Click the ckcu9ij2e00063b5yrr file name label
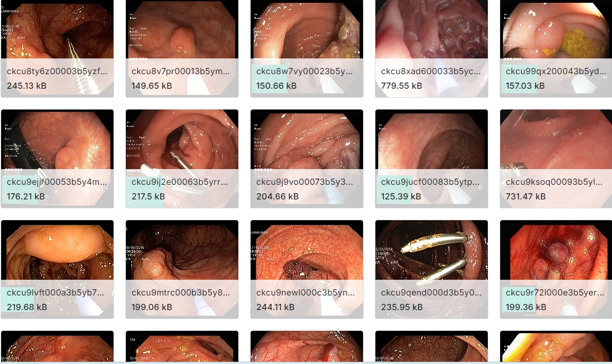 click(179, 182)
